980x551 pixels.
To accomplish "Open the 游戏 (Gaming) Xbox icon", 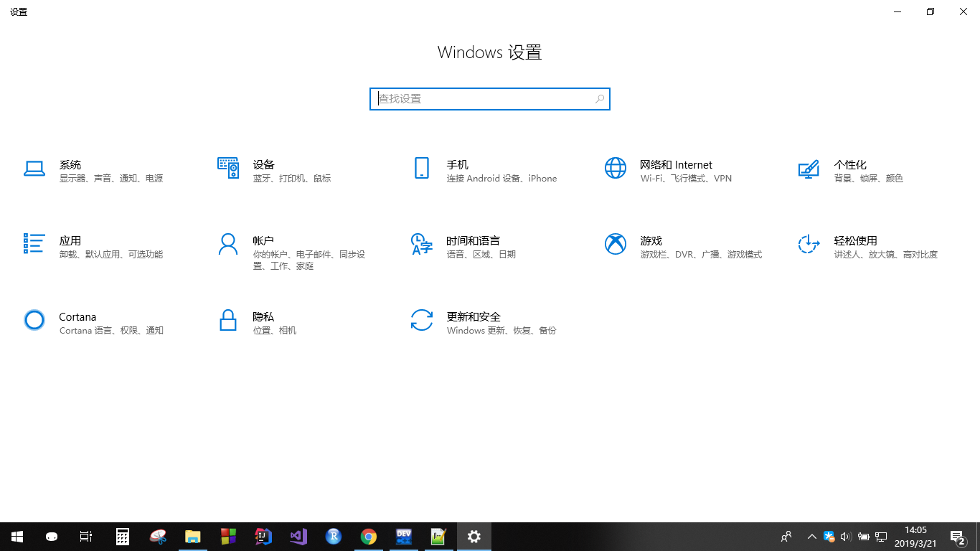I will (x=616, y=244).
